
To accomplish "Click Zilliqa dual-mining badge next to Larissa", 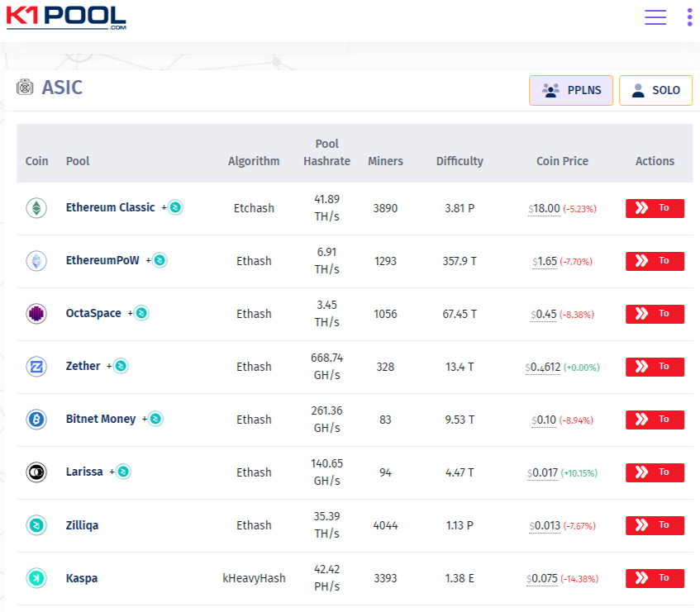I will [x=123, y=472].
